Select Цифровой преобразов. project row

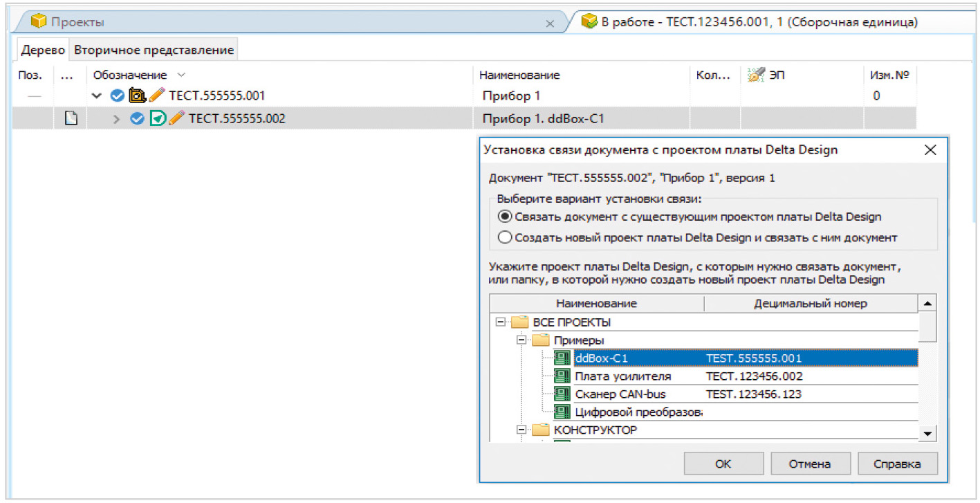point(746,412)
